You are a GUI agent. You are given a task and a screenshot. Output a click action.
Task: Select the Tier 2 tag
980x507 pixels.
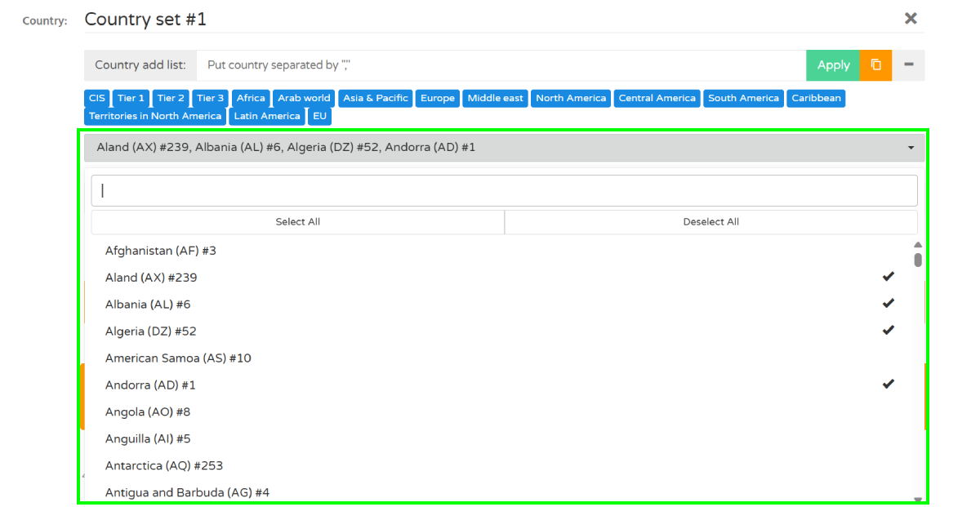coord(171,98)
